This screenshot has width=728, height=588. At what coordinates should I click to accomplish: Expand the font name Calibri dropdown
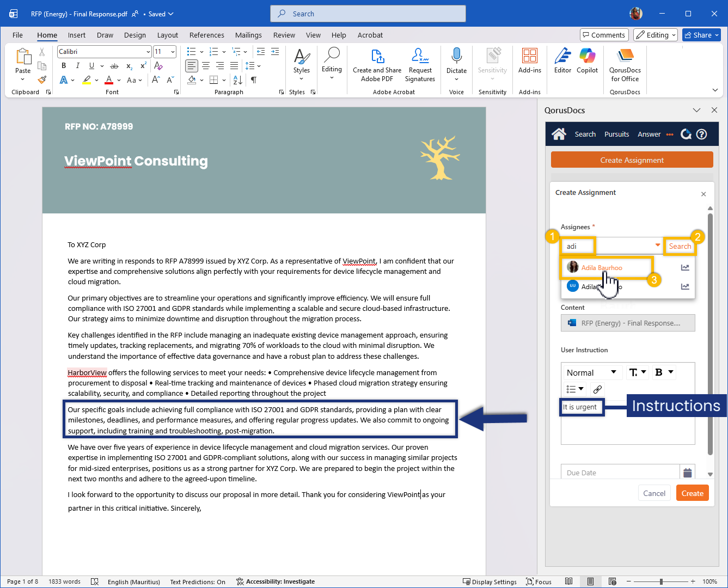[x=148, y=52]
